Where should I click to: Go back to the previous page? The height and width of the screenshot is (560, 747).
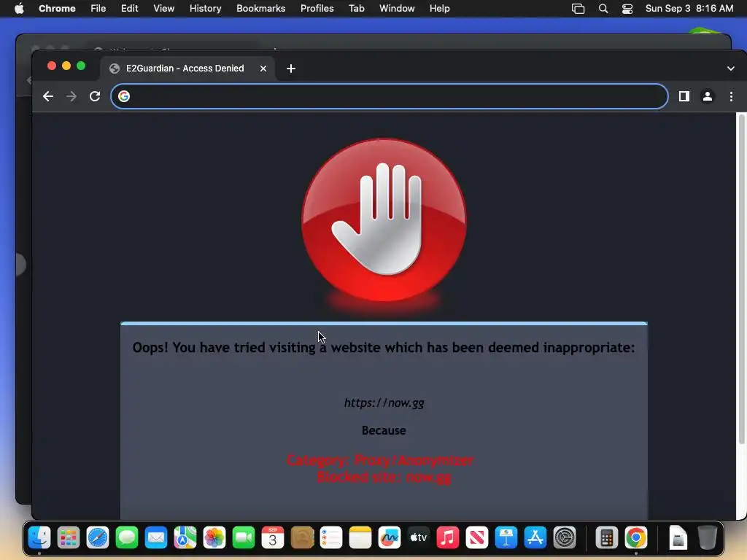[x=47, y=97]
